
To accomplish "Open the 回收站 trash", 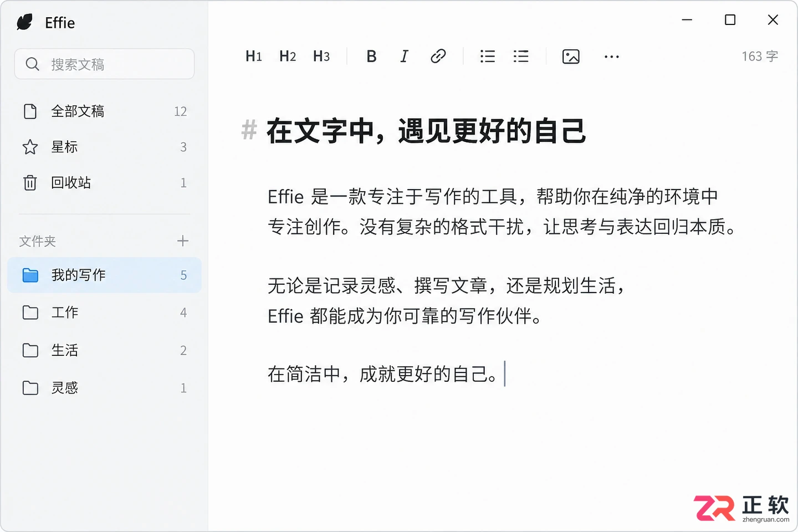I will click(104, 183).
